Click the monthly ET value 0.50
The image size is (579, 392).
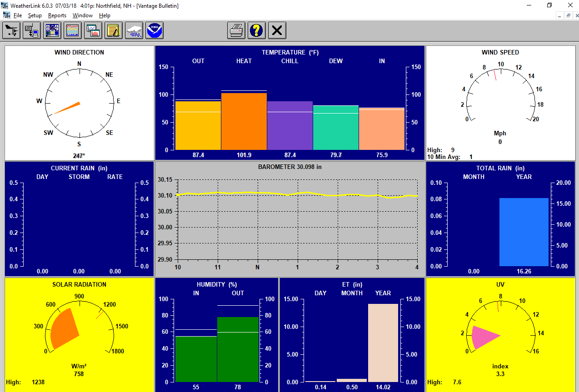click(352, 387)
